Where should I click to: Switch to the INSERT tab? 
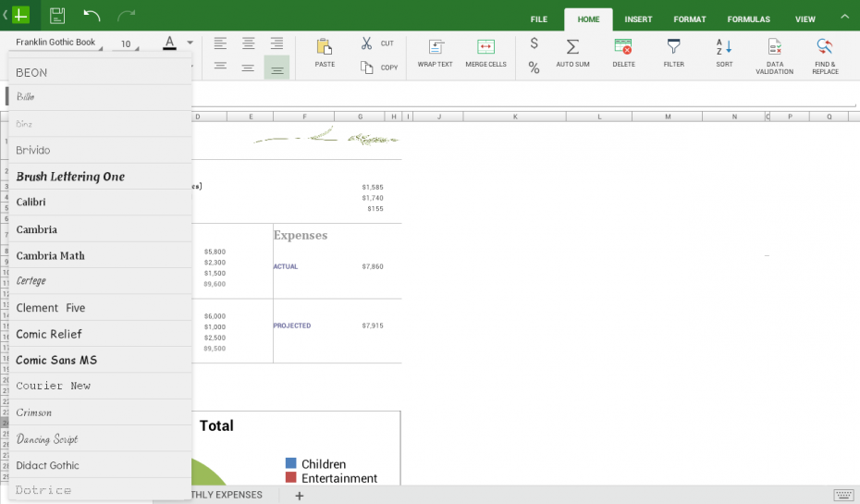coord(638,19)
